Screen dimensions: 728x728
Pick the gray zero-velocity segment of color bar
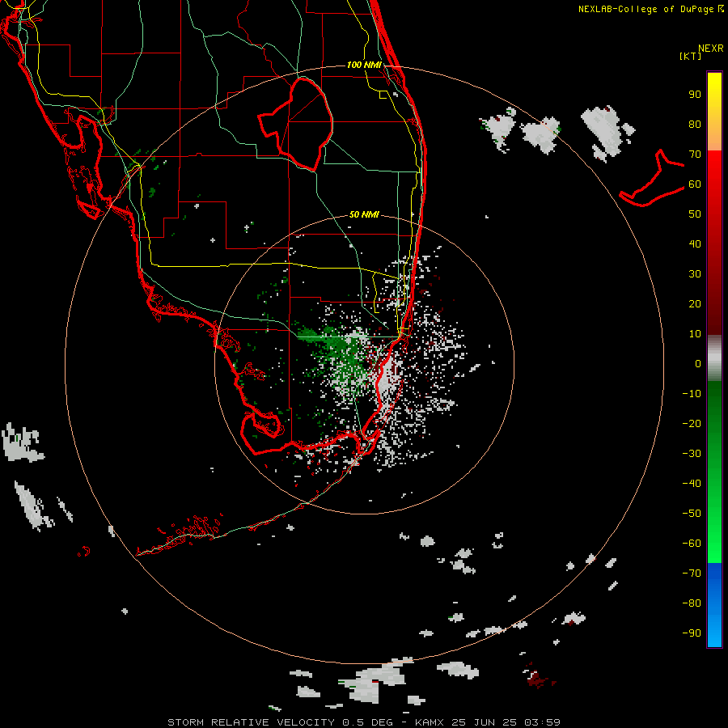tap(714, 358)
